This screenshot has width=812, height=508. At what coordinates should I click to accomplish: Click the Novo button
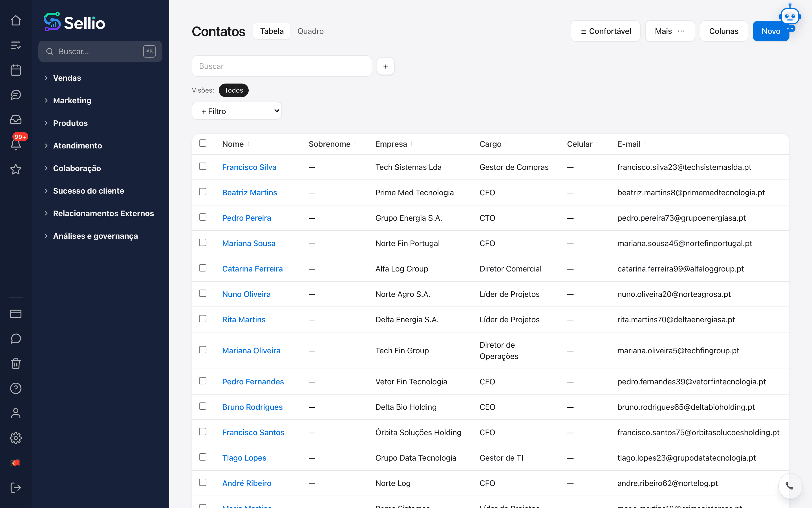click(771, 31)
